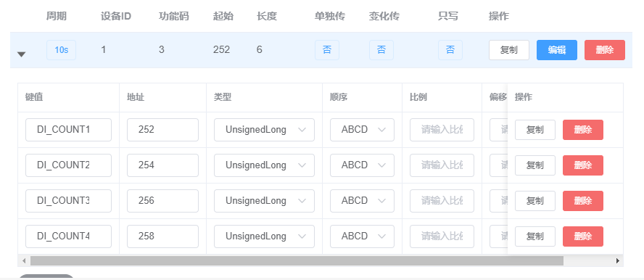Image resolution: width=644 pixels, height=280 pixels.
Task: Click the 键值 column header
Action: (x=34, y=97)
